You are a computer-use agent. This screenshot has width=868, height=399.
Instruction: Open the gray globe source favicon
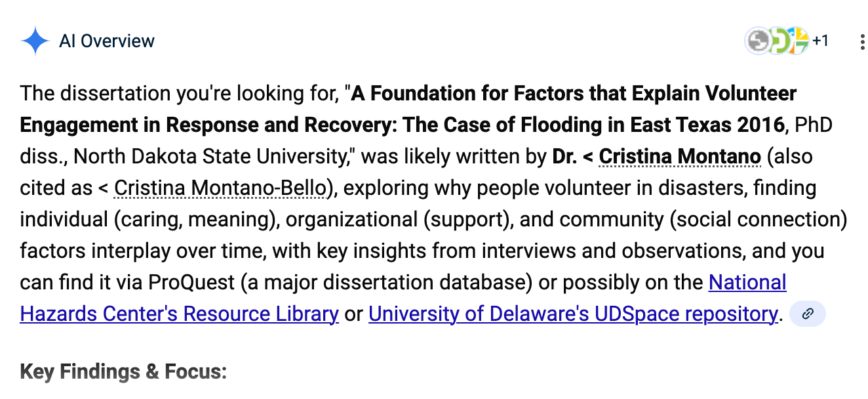[759, 41]
